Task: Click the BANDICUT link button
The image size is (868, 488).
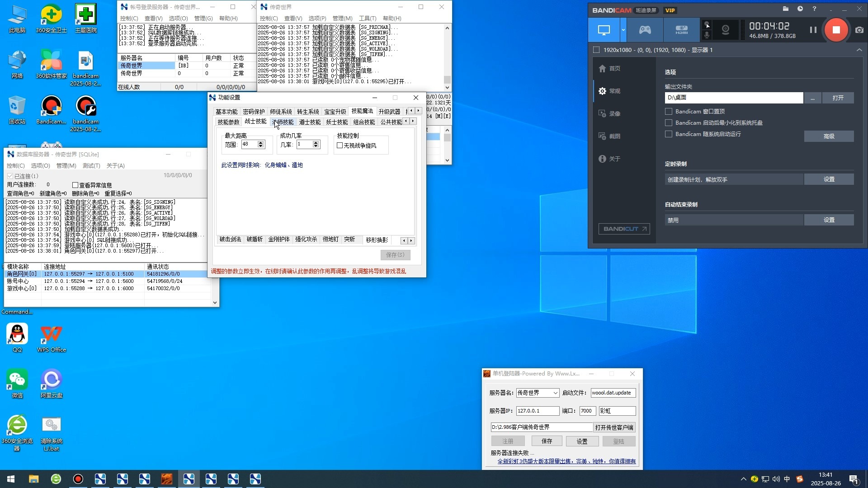Action: pos(624,229)
